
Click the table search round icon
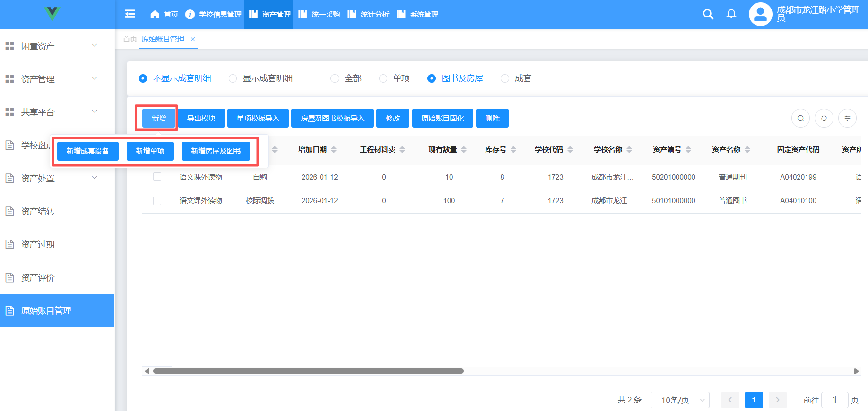[800, 118]
